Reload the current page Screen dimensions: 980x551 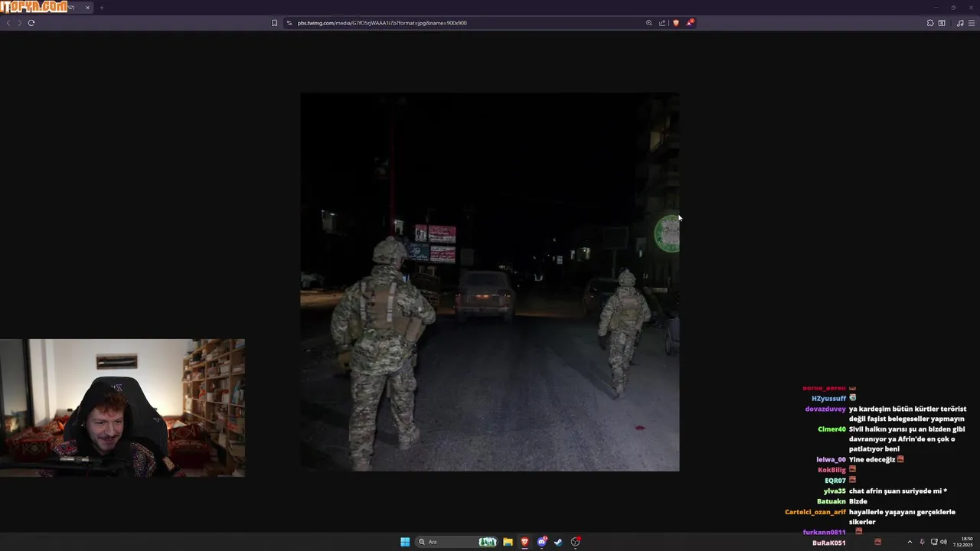[31, 23]
